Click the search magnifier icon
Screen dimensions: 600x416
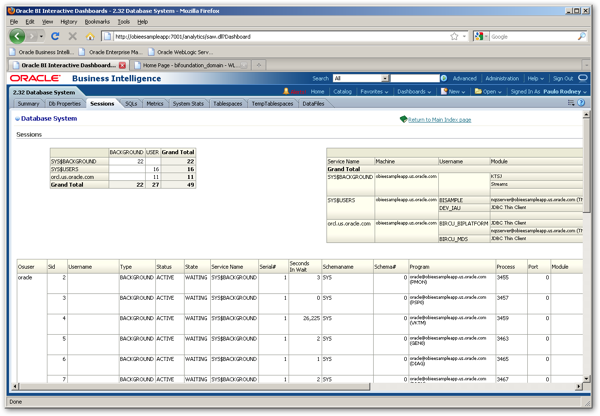(582, 36)
